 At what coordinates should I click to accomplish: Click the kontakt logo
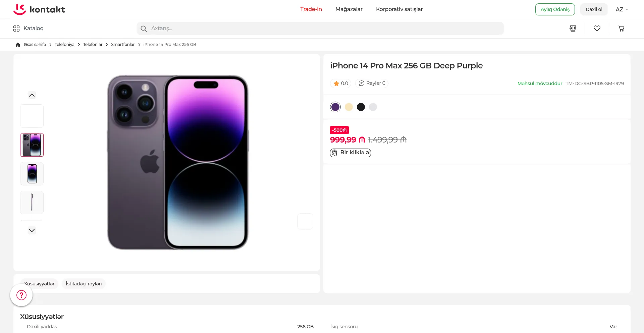tap(39, 9)
